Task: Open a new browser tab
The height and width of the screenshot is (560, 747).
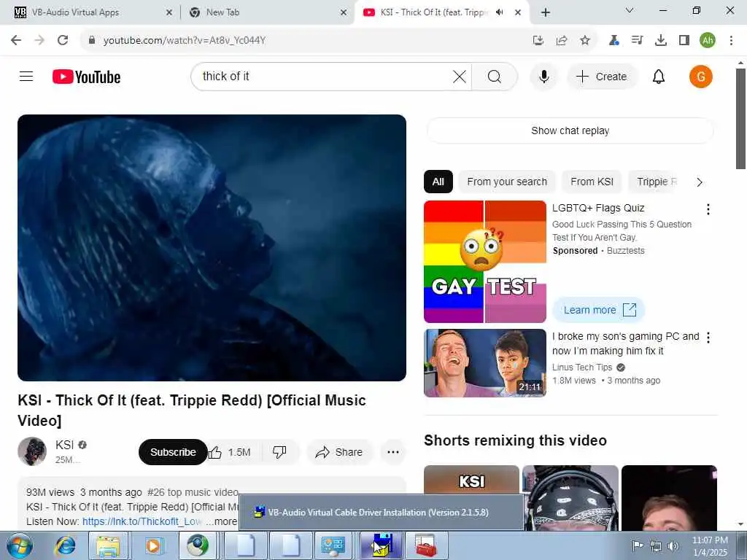Action: tap(546, 12)
